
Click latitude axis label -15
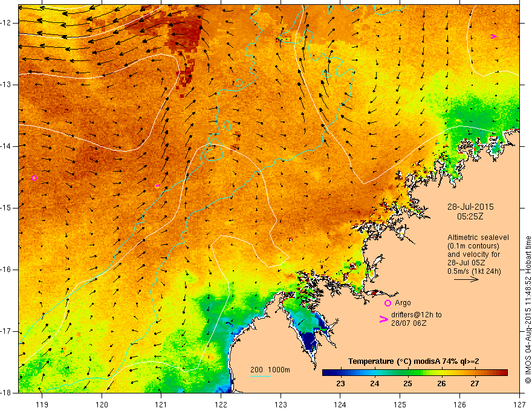7,208
